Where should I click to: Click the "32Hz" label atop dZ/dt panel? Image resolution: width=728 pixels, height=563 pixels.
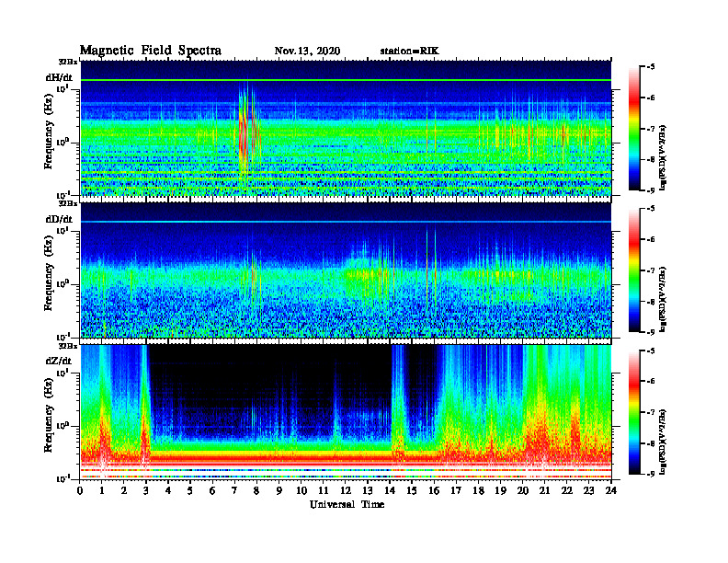coord(67,346)
